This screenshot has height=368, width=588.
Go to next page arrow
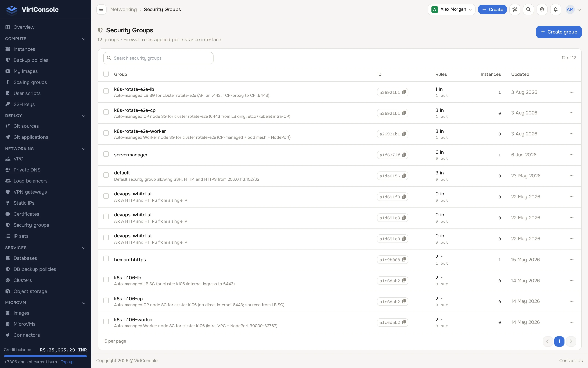tap(571, 341)
